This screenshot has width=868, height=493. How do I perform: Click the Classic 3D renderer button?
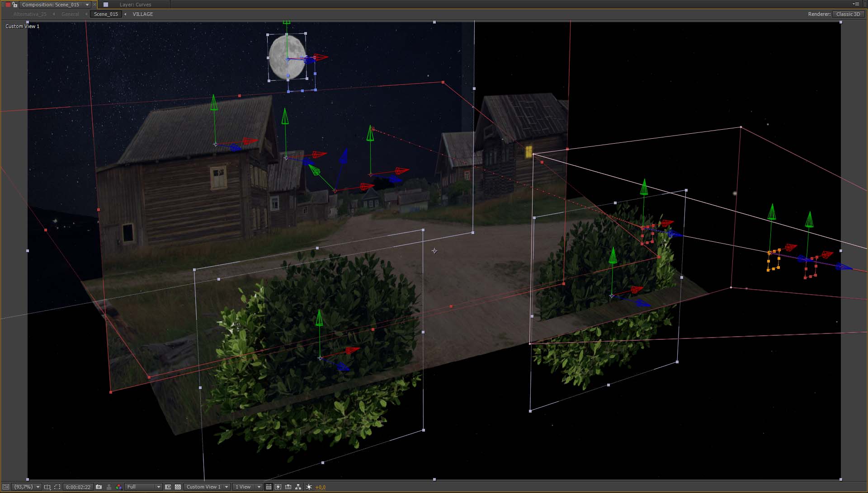848,14
